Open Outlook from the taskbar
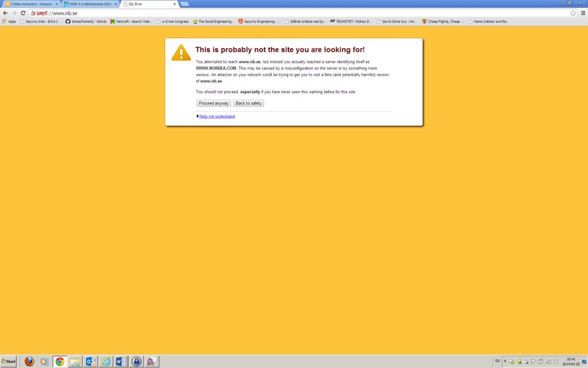Screen dimensions: 588x368 tap(91, 362)
